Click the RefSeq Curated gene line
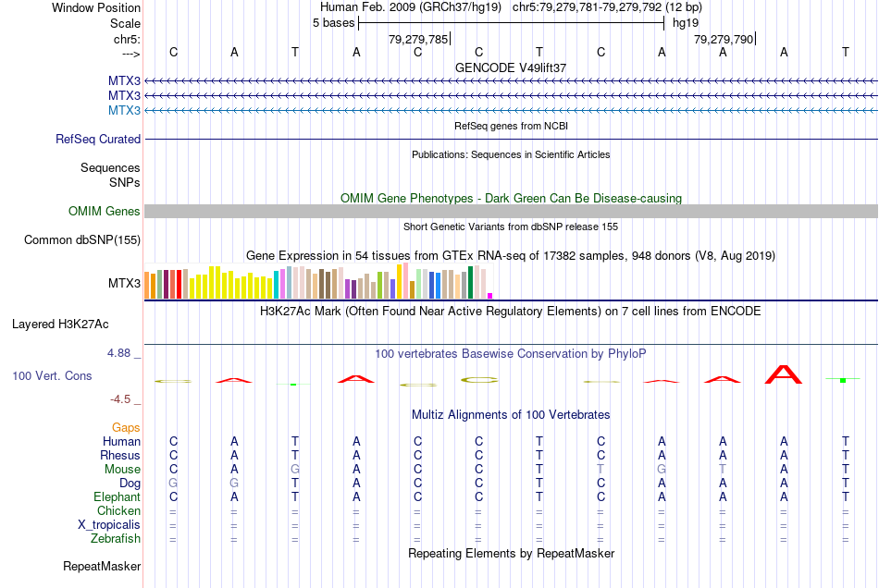Image resolution: width=879 pixels, height=588 pixels. click(511, 139)
